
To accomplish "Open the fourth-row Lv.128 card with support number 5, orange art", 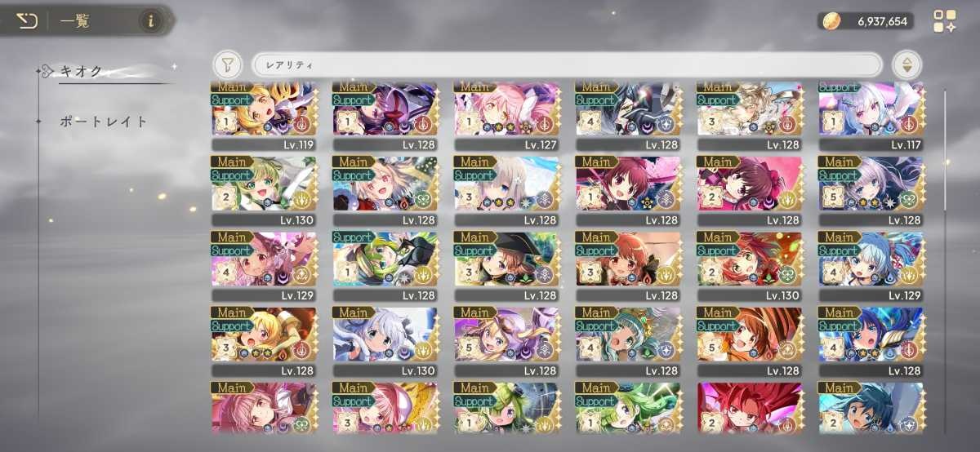I will [x=750, y=341].
